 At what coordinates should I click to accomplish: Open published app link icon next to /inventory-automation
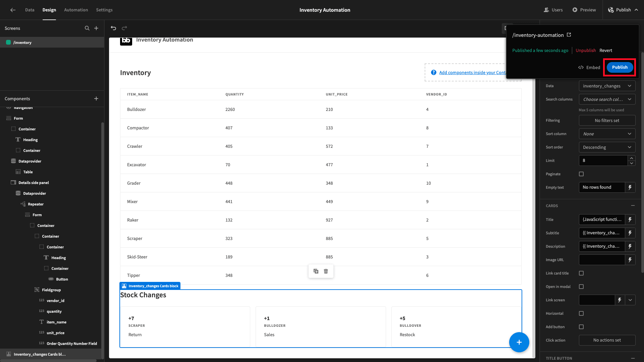point(569,35)
